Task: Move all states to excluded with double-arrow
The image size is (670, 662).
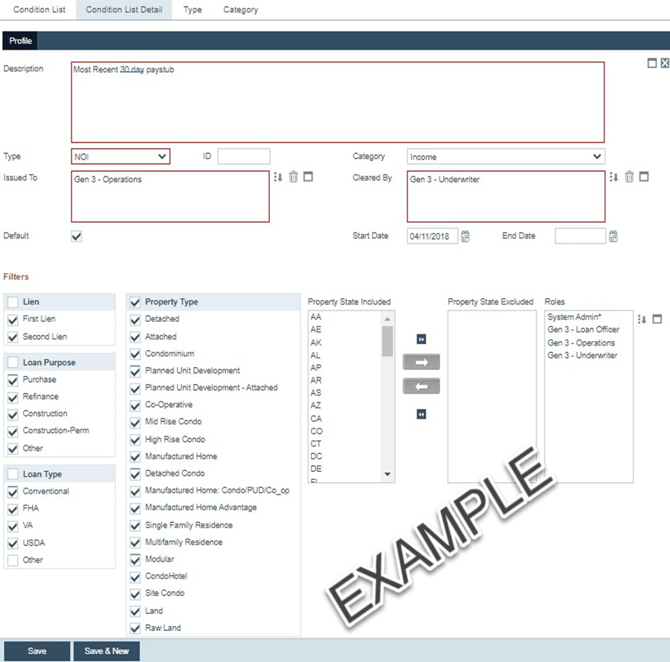Action: (x=421, y=339)
